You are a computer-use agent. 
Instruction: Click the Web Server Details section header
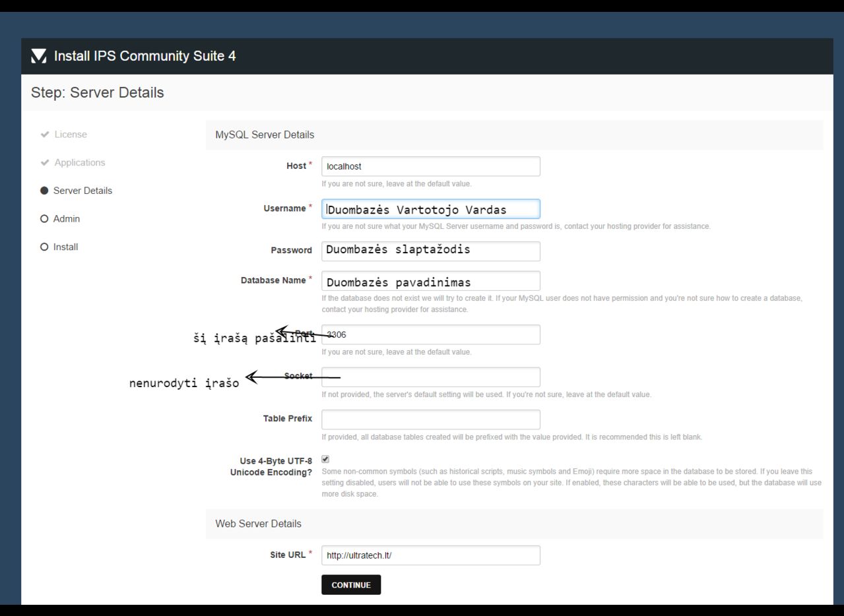pyautogui.click(x=258, y=524)
